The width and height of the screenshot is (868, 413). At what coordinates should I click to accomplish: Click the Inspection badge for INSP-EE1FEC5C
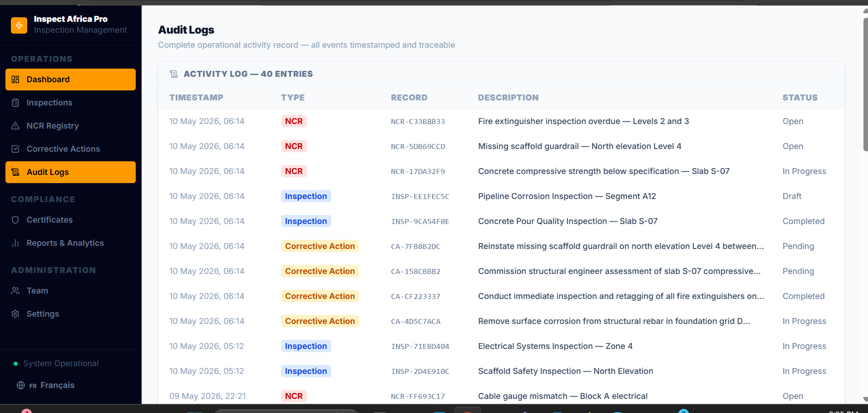(306, 196)
